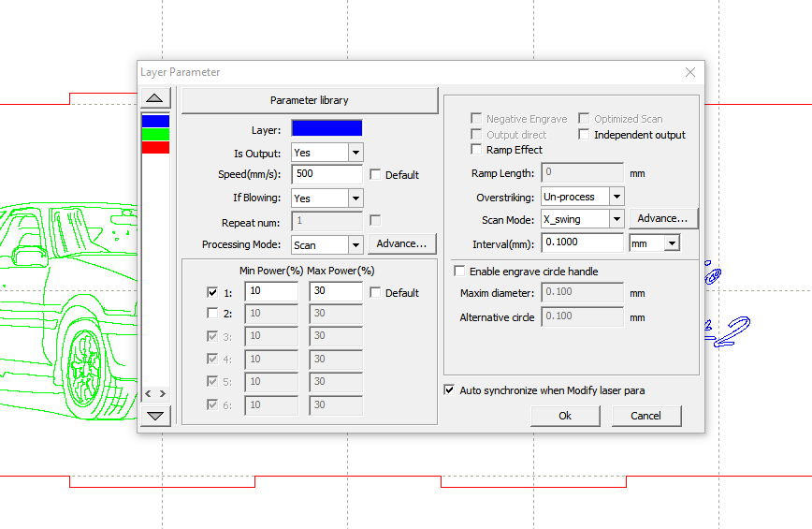Screen dimensions: 812x529
Task: Click the Cancel button
Action: [x=646, y=416]
